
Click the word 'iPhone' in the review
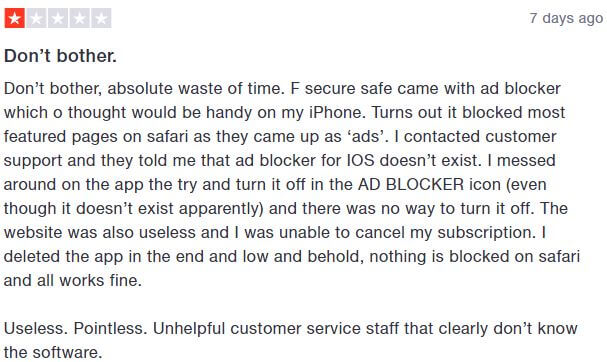pyautogui.click(x=337, y=113)
